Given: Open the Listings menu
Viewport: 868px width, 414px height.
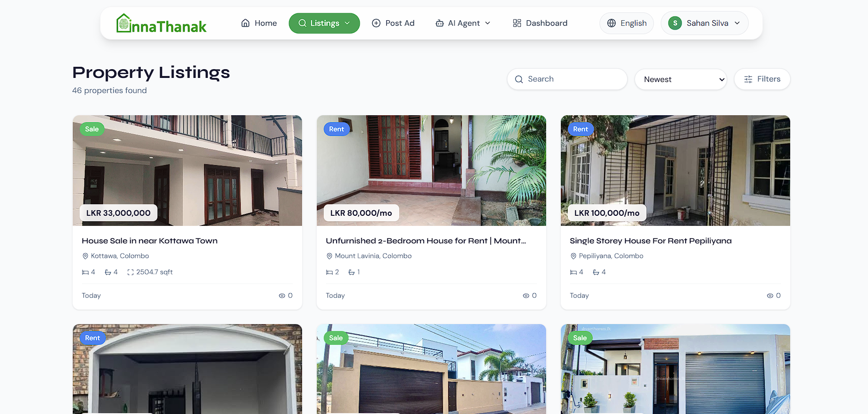Looking at the screenshot, I should coord(324,23).
